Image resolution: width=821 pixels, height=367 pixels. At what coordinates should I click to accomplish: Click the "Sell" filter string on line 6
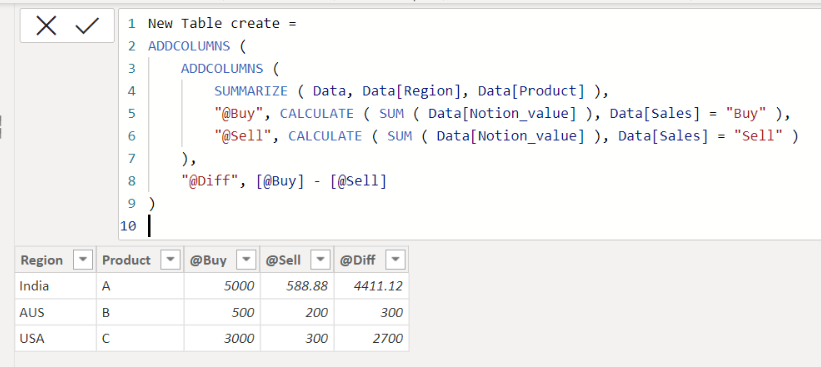tap(758, 136)
